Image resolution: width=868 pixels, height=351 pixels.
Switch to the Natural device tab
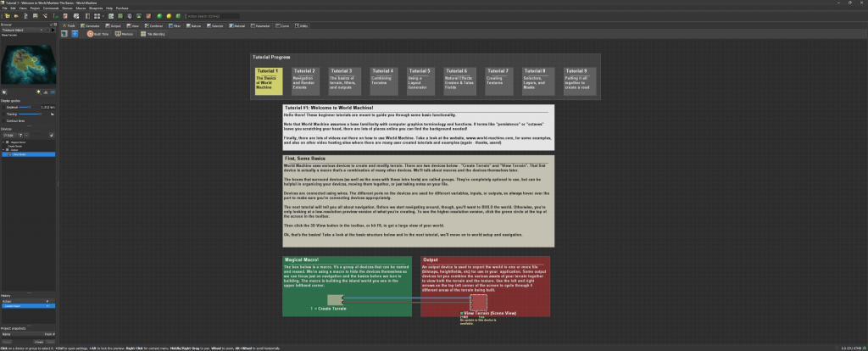pyautogui.click(x=194, y=25)
